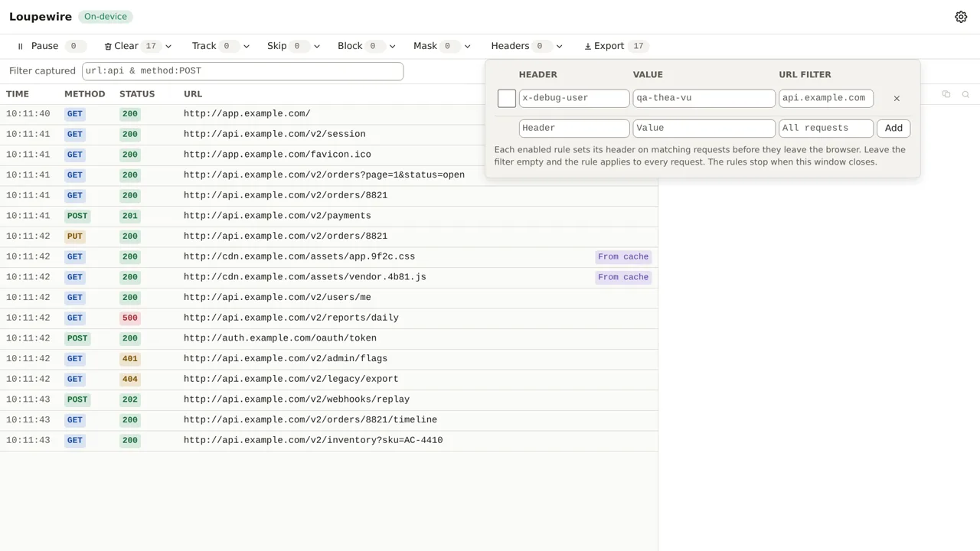Select the POST /v2/payments request
Viewport: 980px width, 551px height.
[328, 216]
